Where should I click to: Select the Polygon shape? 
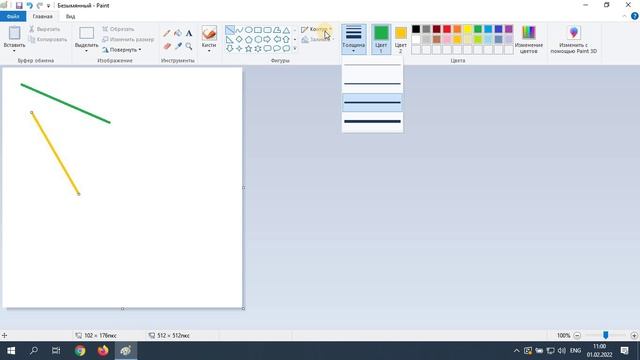tap(277, 30)
